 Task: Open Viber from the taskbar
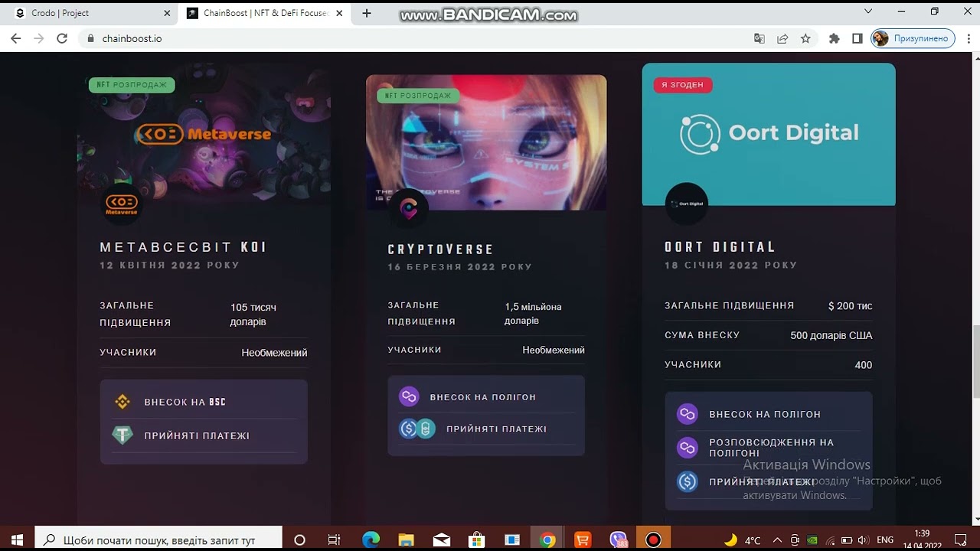click(x=619, y=540)
